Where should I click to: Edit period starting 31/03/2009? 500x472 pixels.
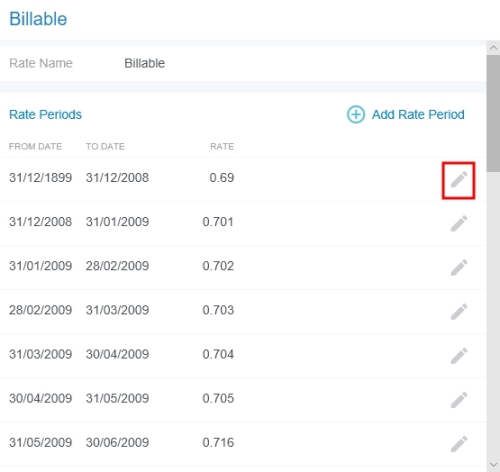[459, 356]
